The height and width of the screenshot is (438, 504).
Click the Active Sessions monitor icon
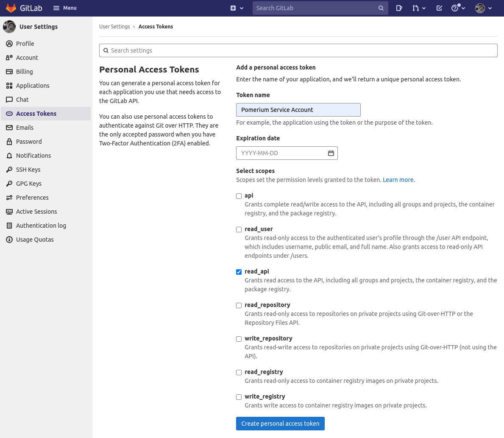tap(9, 212)
